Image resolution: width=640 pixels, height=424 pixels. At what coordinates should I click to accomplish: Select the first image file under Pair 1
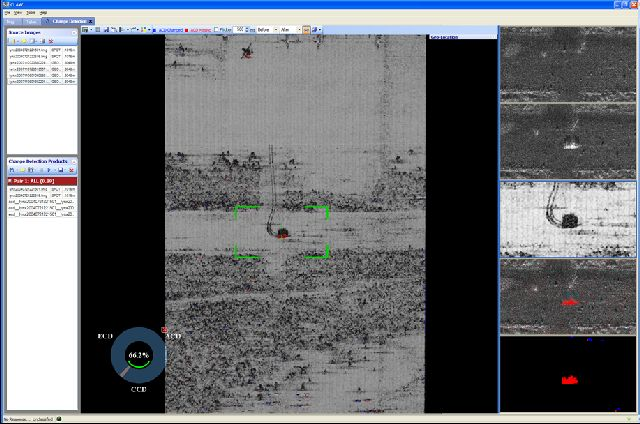tap(42, 190)
